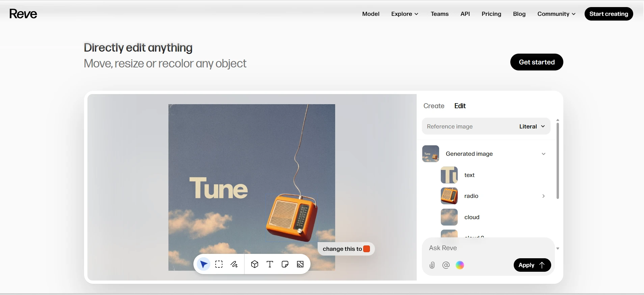
Task: Focus the Ask Reve prompt field
Action: 488,248
